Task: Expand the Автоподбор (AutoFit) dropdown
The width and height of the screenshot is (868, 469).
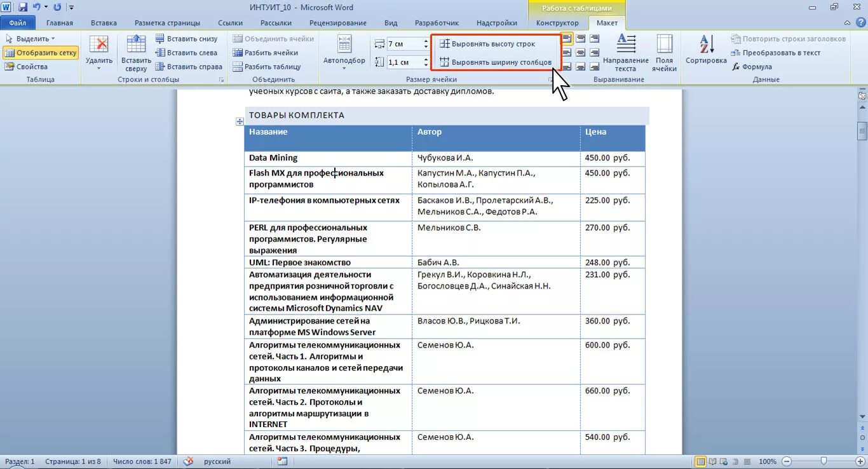Action: pyautogui.click(x=344, y=53)
